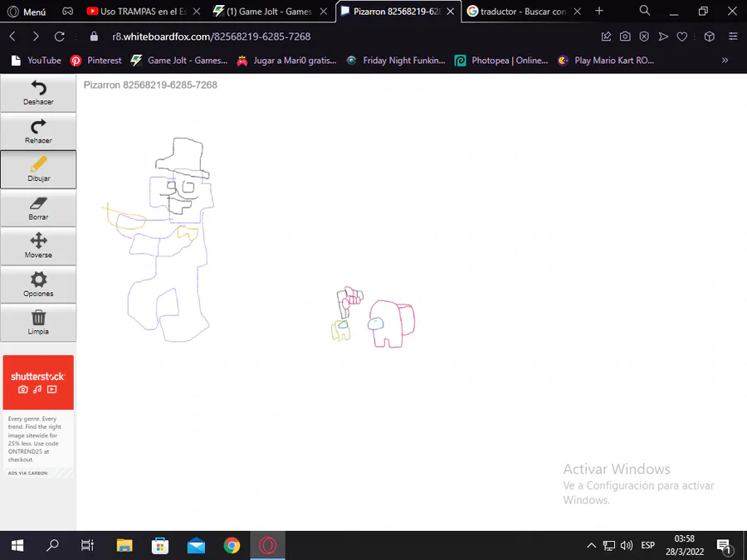Open the Pinterest bookmark

(95, 61)
